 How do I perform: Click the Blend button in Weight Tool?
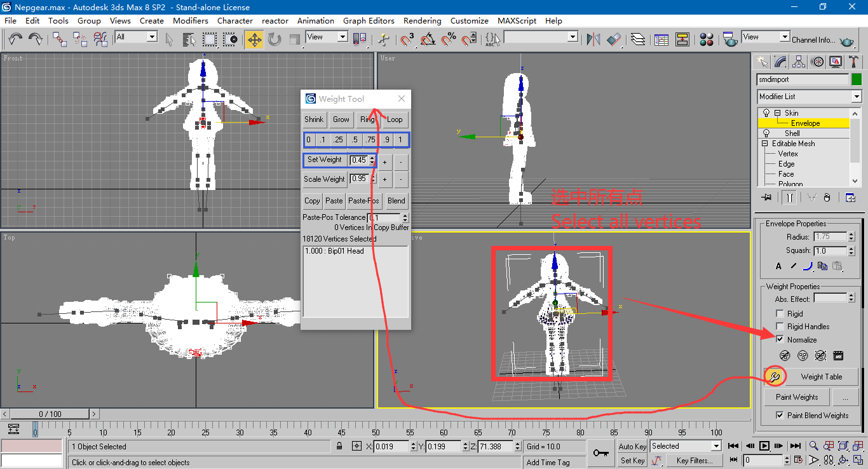tap(396, 201)
